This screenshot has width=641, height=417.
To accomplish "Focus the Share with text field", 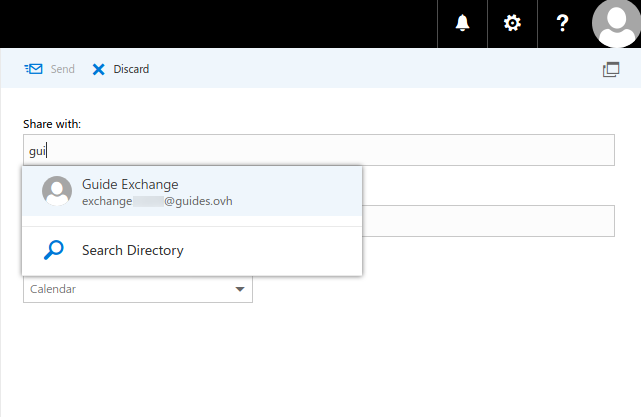I will tap(330, 151).
